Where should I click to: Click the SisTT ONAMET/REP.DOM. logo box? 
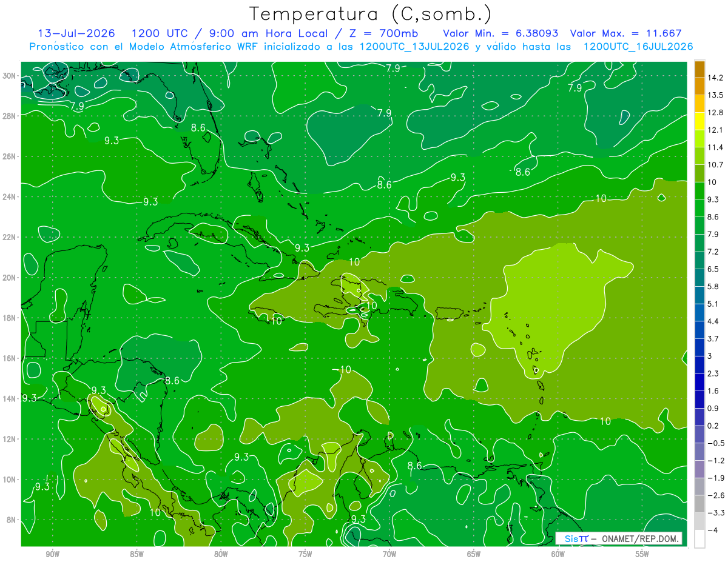[619, 538]
